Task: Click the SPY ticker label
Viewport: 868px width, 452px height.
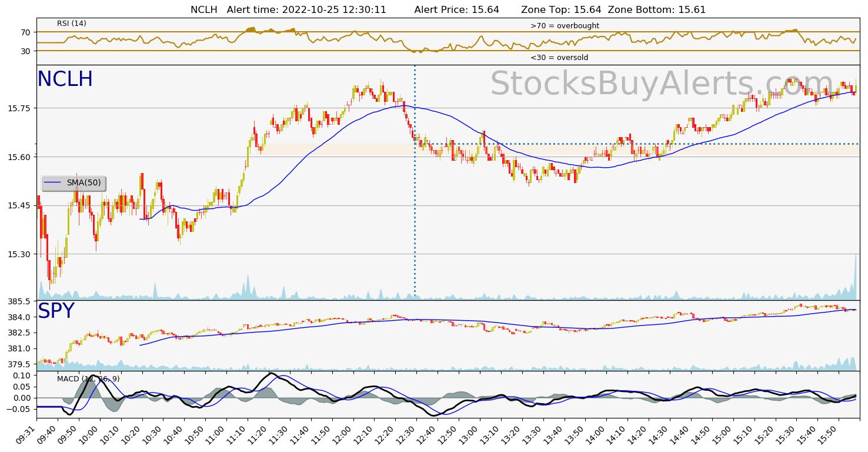Action: click(x=56, y=311)
